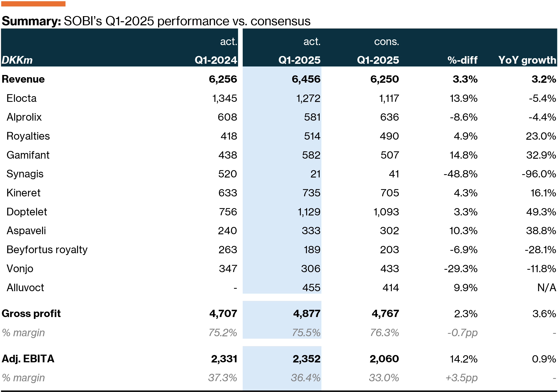
Task: Select the Kineret row label
Action: coord(23,193)
